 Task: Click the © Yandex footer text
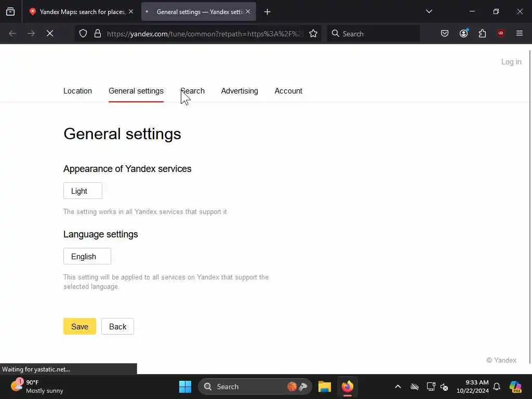(501, 360)
